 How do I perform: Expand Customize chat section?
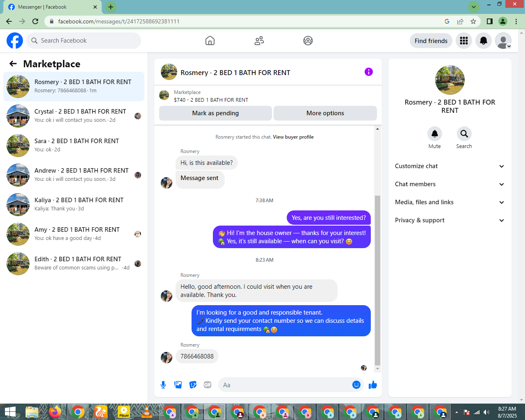click(450, 166)
